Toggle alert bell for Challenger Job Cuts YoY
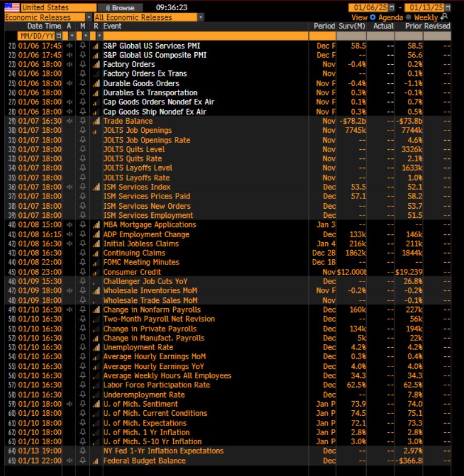Viewport: 464px width, 476px height. click(x=82, y=281)
